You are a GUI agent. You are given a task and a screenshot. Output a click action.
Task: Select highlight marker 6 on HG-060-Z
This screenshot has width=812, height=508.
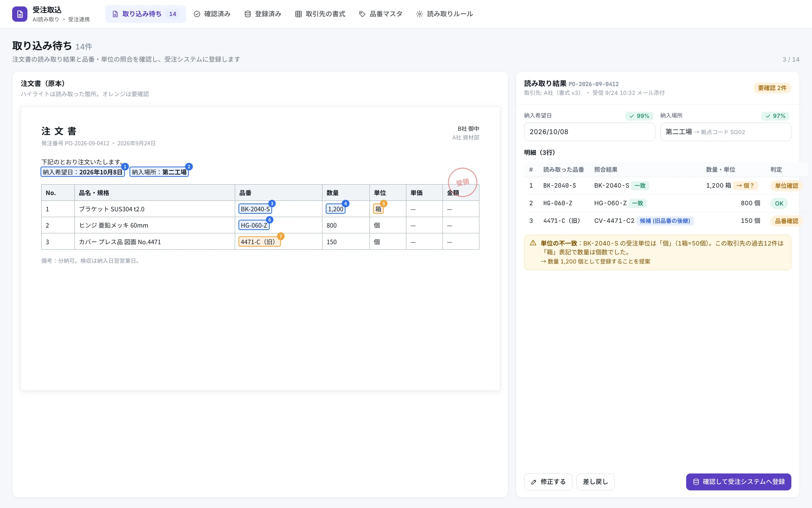tap(270, 220)
